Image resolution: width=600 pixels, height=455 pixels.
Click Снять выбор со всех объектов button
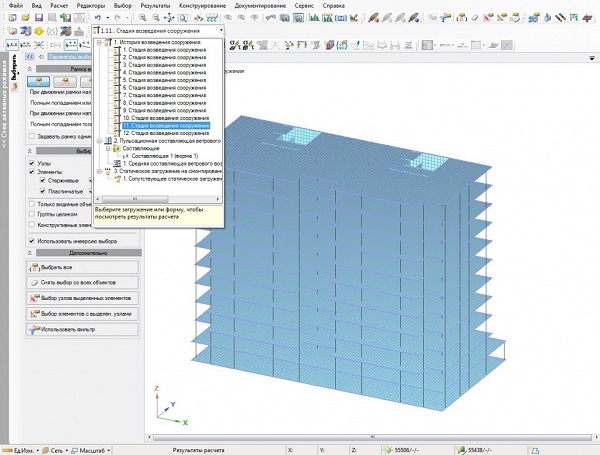82,282
